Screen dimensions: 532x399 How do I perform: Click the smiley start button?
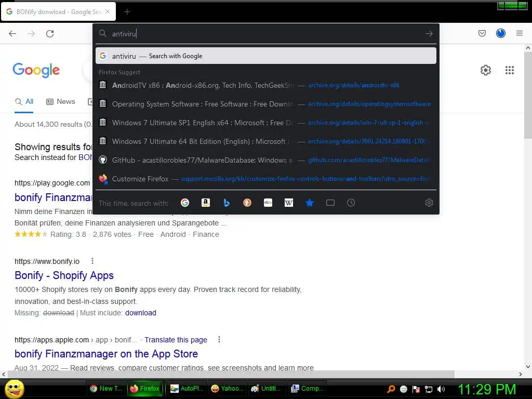point(14,389)
